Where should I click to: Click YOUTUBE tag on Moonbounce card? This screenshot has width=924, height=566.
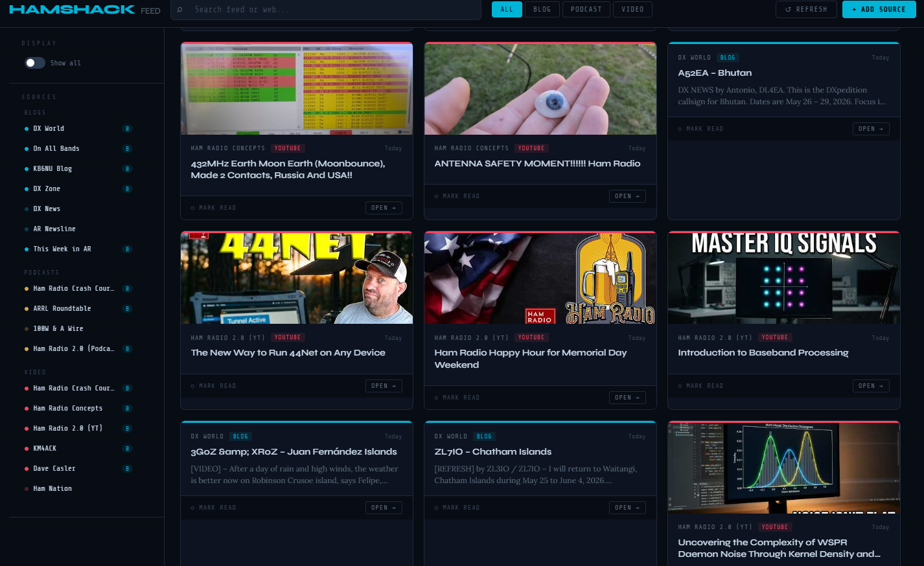click(288, 148)
